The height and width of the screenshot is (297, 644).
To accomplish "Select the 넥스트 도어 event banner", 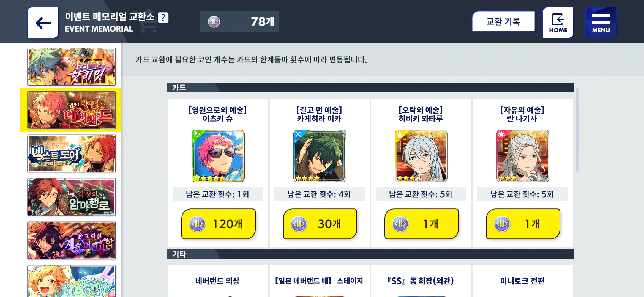I will pos(72,153).
